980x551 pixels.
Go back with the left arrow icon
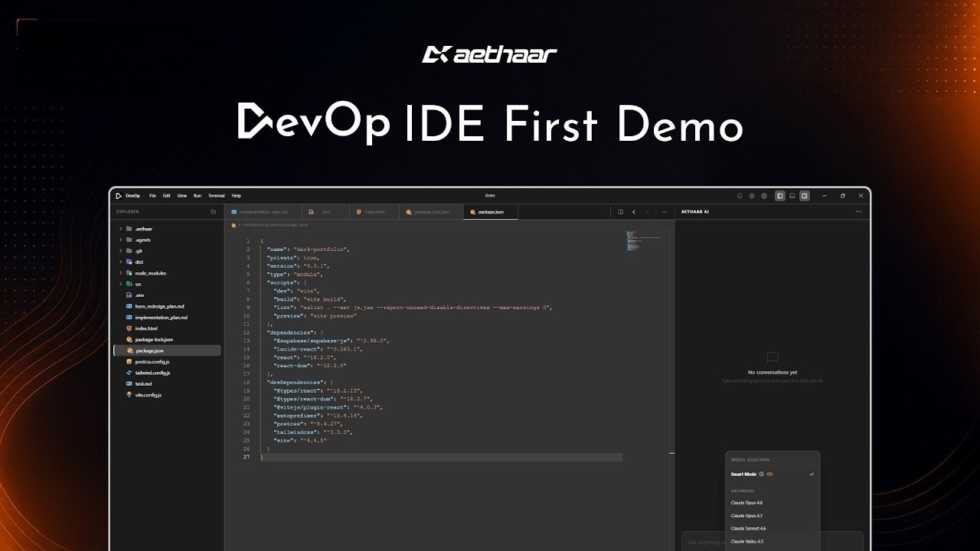pyautogui.click(x=634, y=212)
